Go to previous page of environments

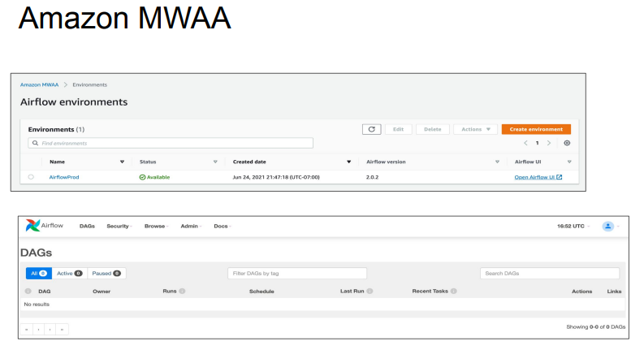[525, 143]
